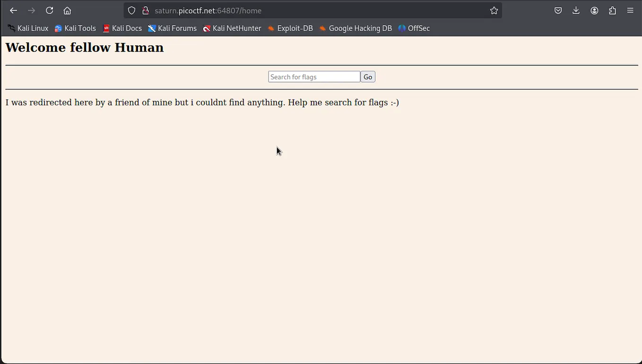Click the Search for flags input field
Viewport: 642px width, 364px height.
(314, 76)
